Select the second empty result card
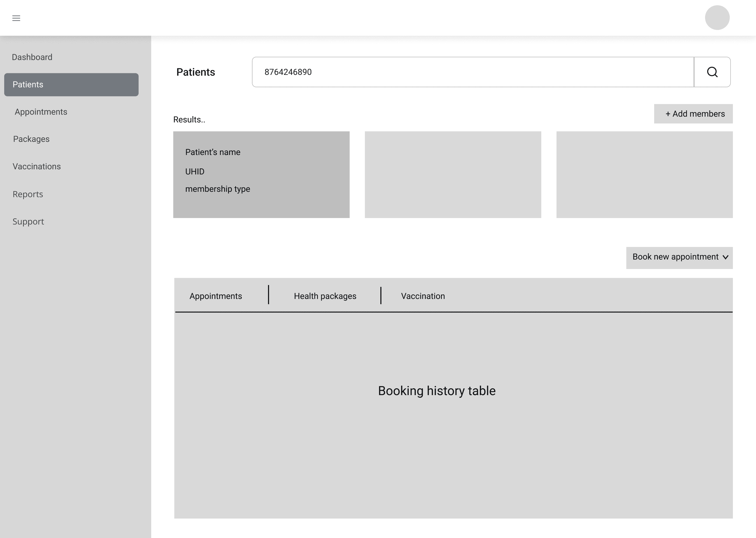The width and height of the screenshot is (756, 538). [x=453, y=175]
